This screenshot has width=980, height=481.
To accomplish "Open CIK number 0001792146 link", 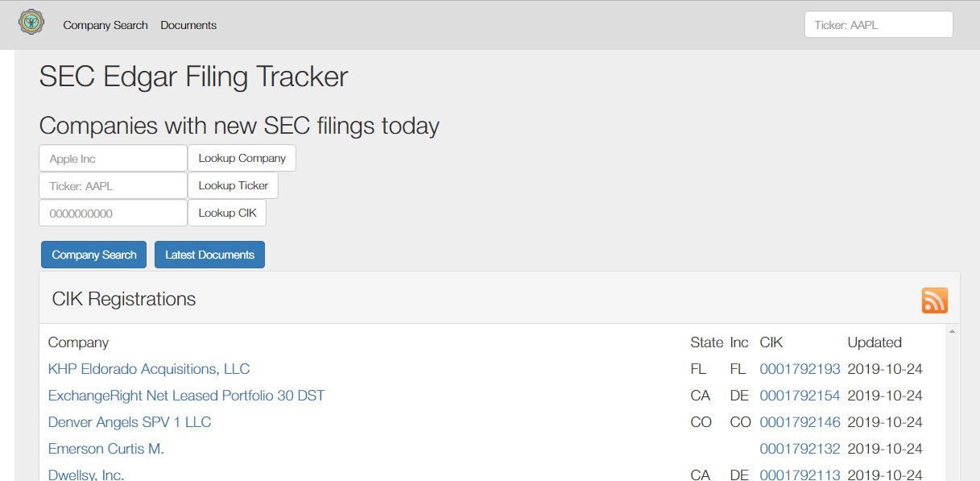I will (x=800, y=422).
